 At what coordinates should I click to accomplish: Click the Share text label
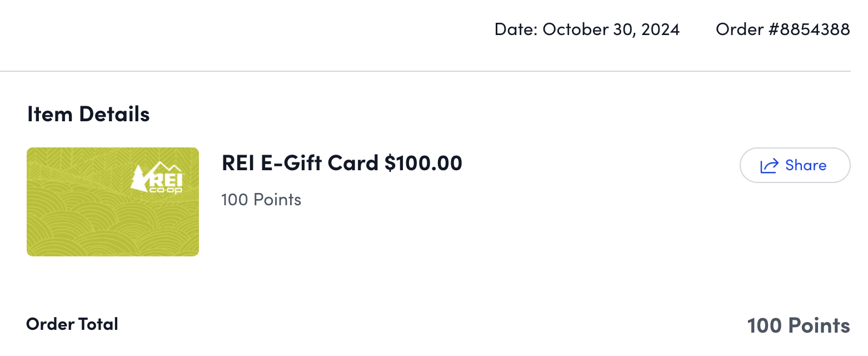pos(806,165)
